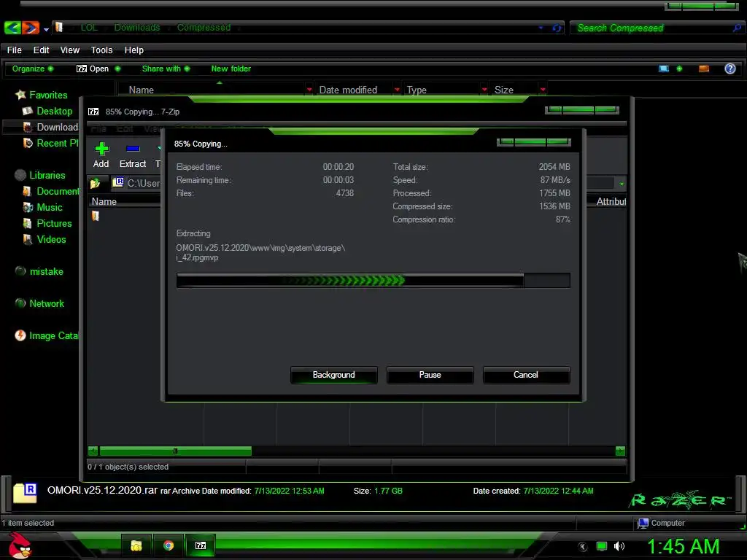This screenshot has width=747, height=560.
Task: Click the blue help question mark icon
Action: click(729, 69)
